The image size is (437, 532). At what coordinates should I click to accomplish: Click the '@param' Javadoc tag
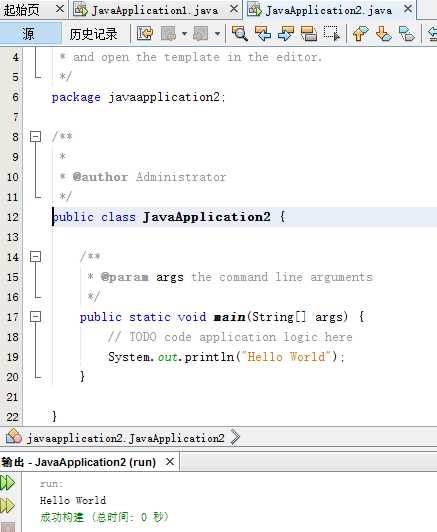[125, 277]
